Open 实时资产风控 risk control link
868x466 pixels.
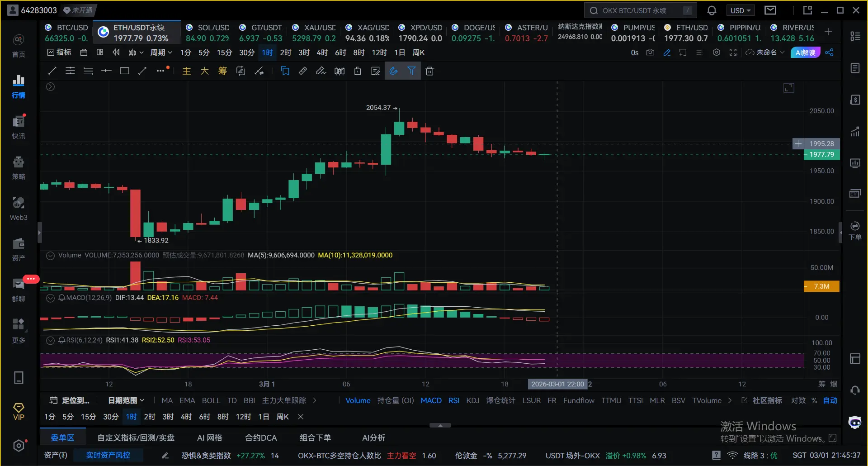(108, 455)
